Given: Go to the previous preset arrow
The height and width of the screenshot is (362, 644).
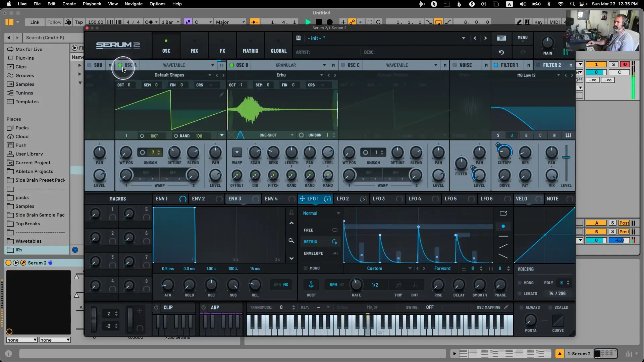Looking at the screenshot, I should click(475, 38).
